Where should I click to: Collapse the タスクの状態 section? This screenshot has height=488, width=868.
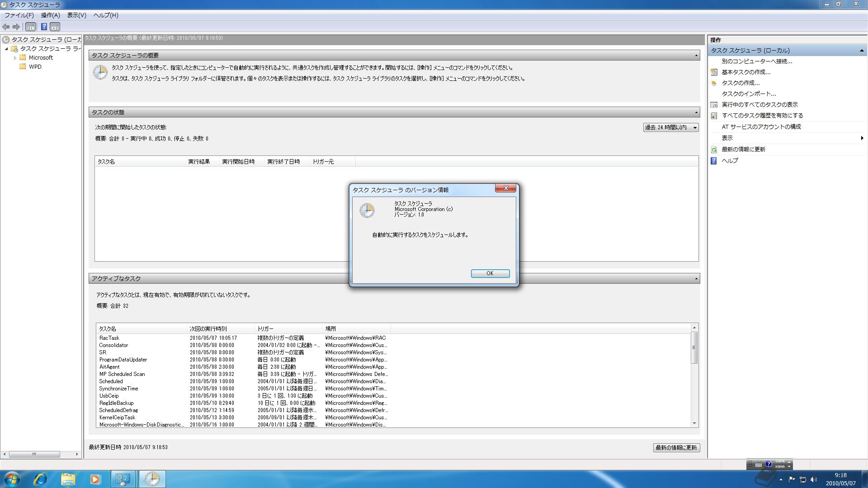click(x=696, y=113)
